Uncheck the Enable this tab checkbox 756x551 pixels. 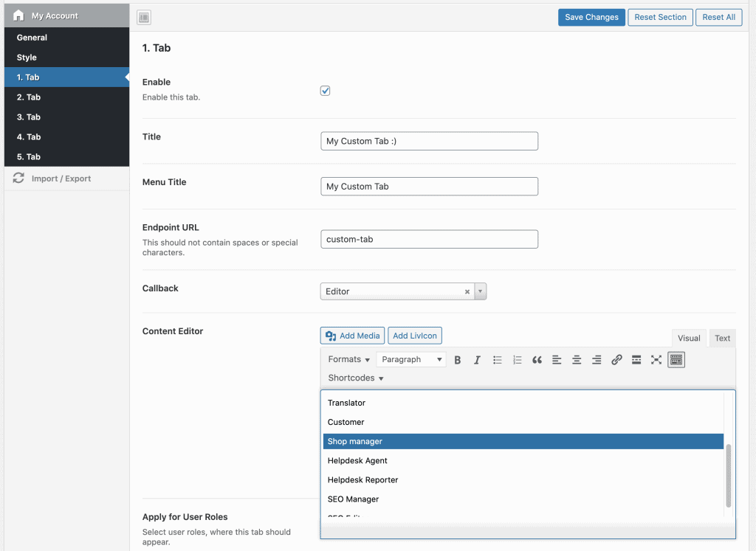pyautogui.click(x=325, y=91)
